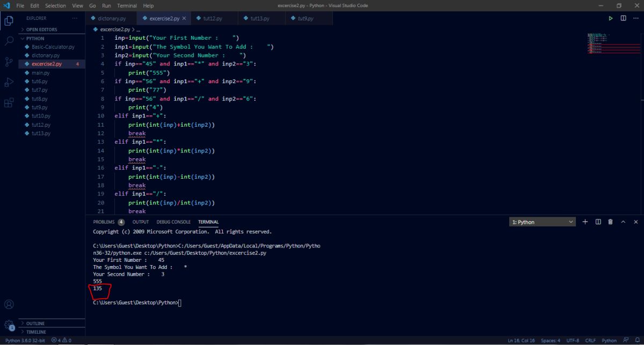This screenshot has width=644, height=345.
Task: Kill terminal with trash icon
Action: point(610,222)
